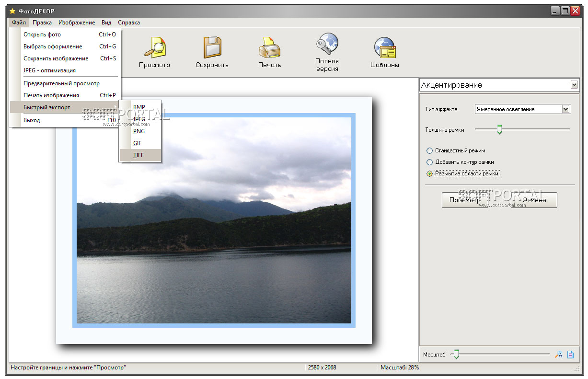
Task: Select Добавить контур рамки radio option
Action: click(429, 162)
